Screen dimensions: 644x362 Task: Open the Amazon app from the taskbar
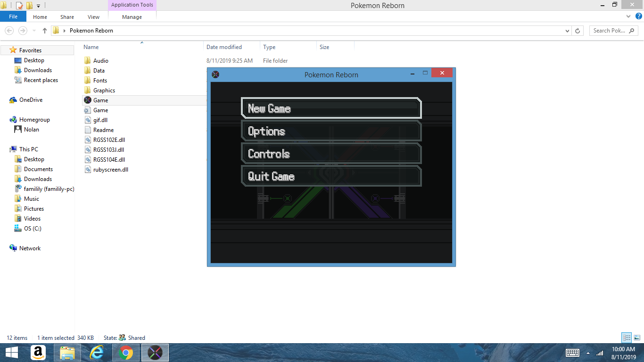38,353
